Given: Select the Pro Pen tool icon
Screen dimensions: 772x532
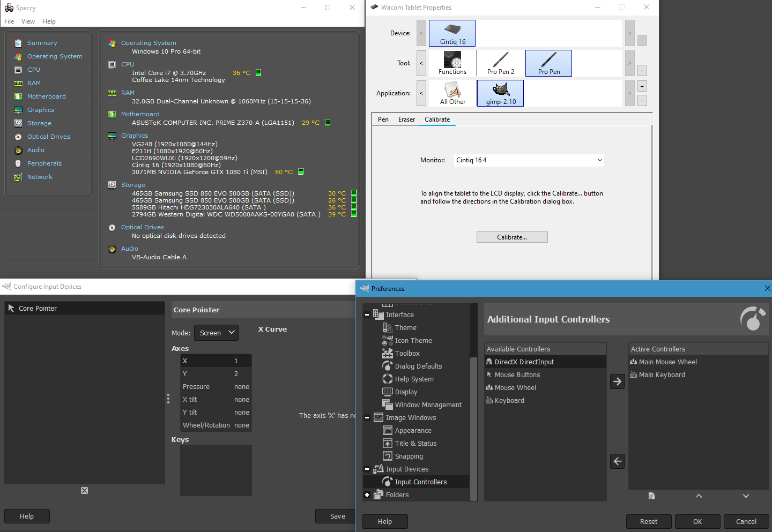Looking at the screenshot, I should (548, 63).
